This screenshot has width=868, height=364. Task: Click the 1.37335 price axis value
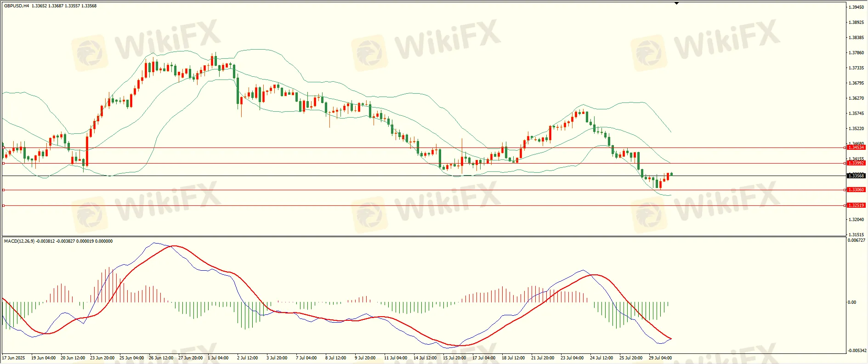pyautogui.click(x=856, y=68)
